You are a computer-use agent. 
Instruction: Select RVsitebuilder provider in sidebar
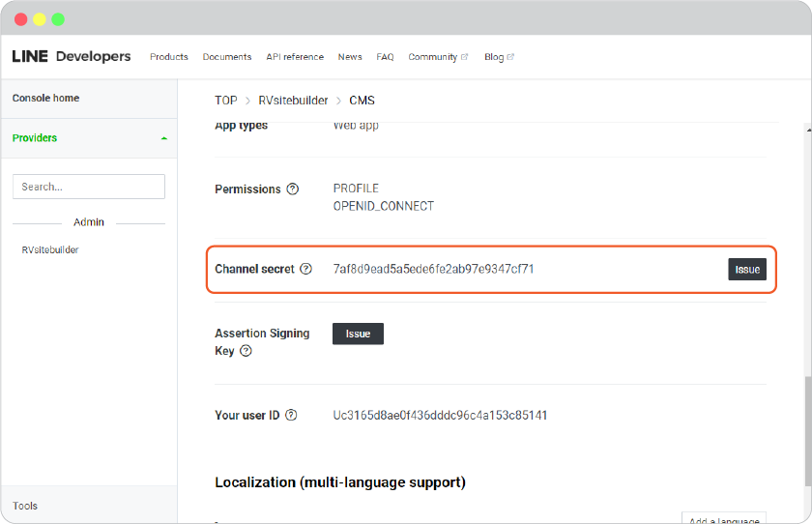[x=50, y=250]
